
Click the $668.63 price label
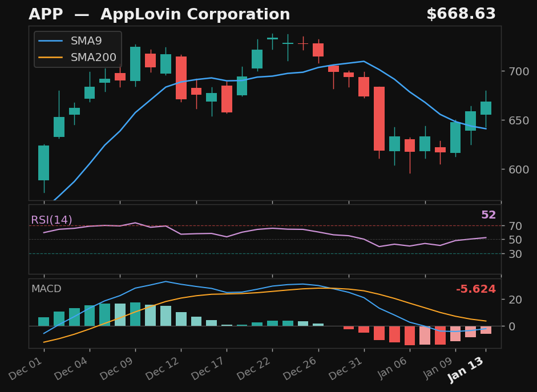461,14
